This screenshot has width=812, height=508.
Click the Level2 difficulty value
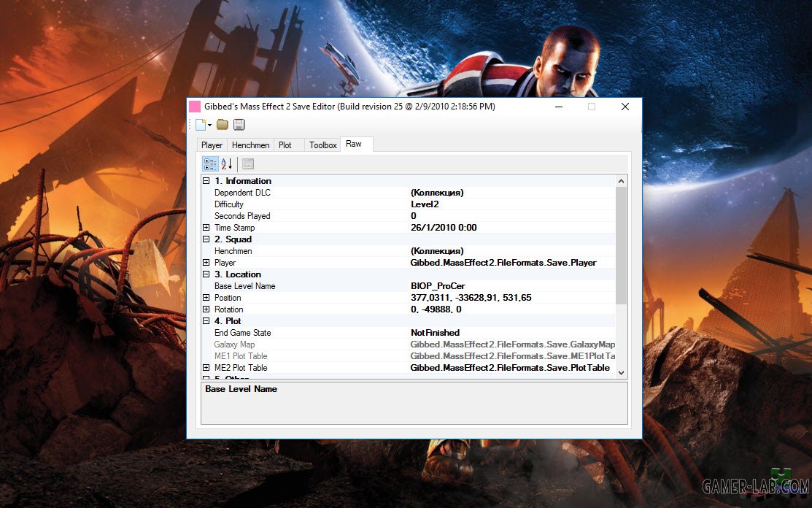coord(425,204)
